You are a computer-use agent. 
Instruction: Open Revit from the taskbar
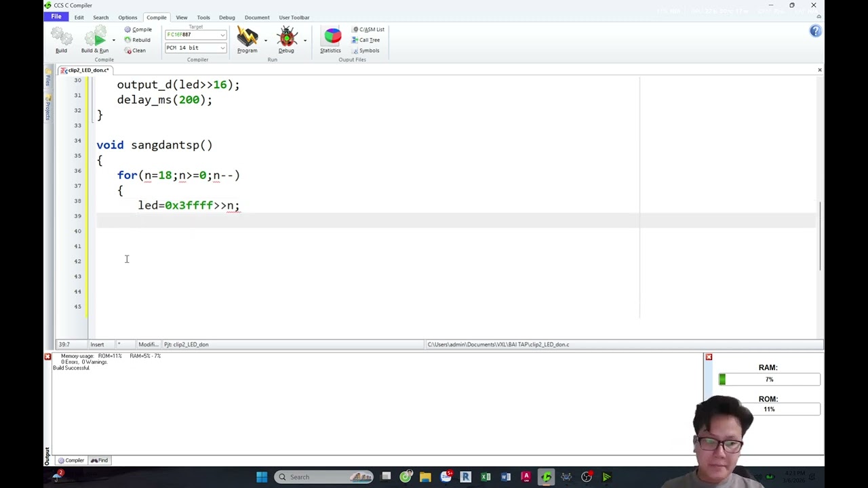click(x=465, y=477)
